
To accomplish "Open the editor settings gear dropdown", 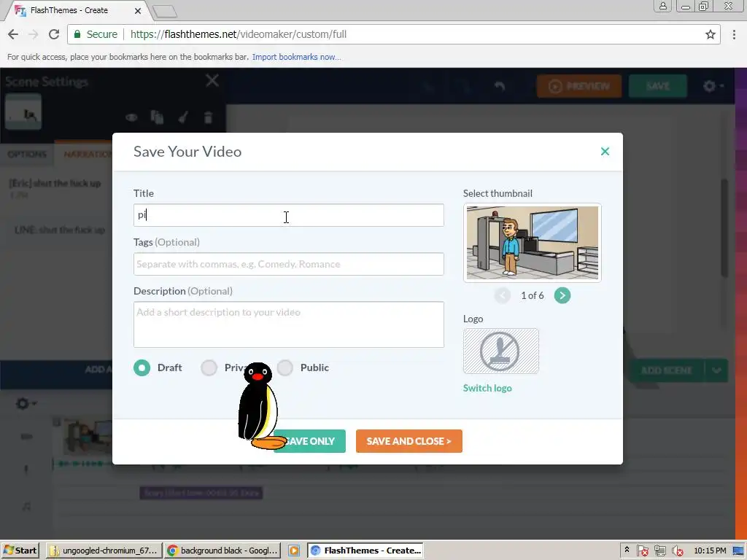I will pos(713,86).
